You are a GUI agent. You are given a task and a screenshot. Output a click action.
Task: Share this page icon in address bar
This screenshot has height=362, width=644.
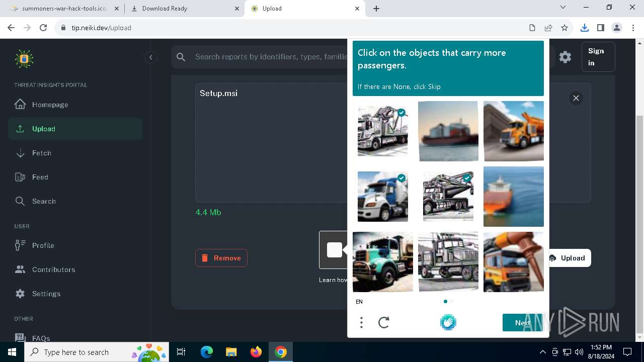[548, 28]
